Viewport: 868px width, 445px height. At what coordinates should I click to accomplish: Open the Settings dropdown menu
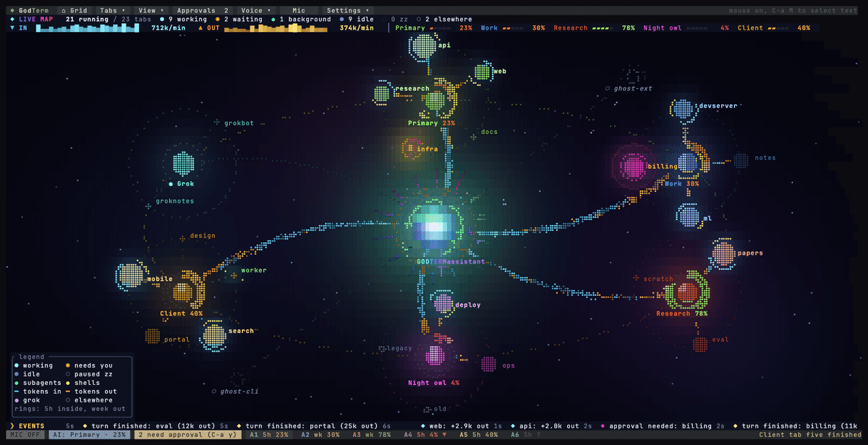click(x=348, y=11)
